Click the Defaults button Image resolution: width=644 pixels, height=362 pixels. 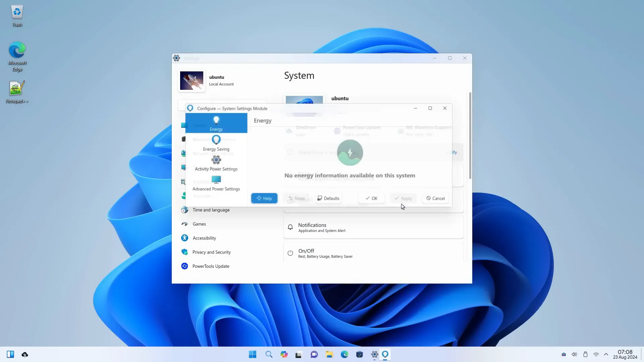[x=328, y=198]
